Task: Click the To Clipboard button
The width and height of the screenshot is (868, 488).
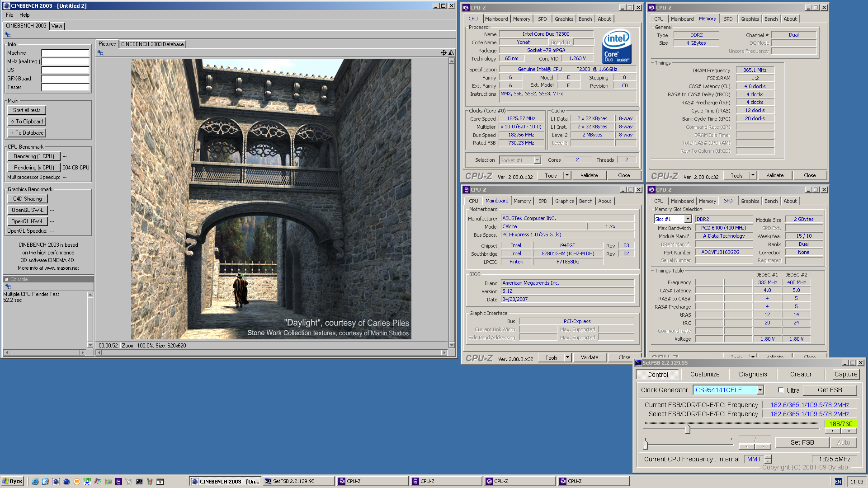Action: tap(27, 122)
